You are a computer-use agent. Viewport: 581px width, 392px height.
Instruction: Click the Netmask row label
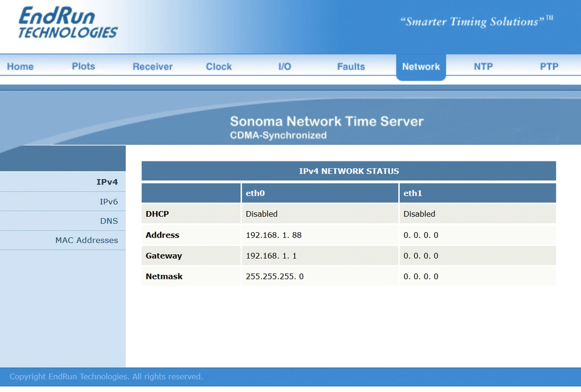click(x=164, y=276)
